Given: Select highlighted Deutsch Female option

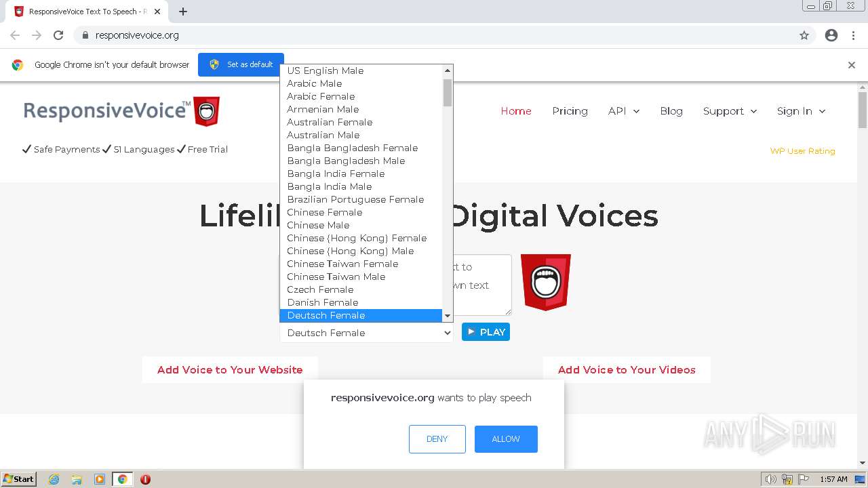Looking at the screenshot, I should (x=361, y=315).
